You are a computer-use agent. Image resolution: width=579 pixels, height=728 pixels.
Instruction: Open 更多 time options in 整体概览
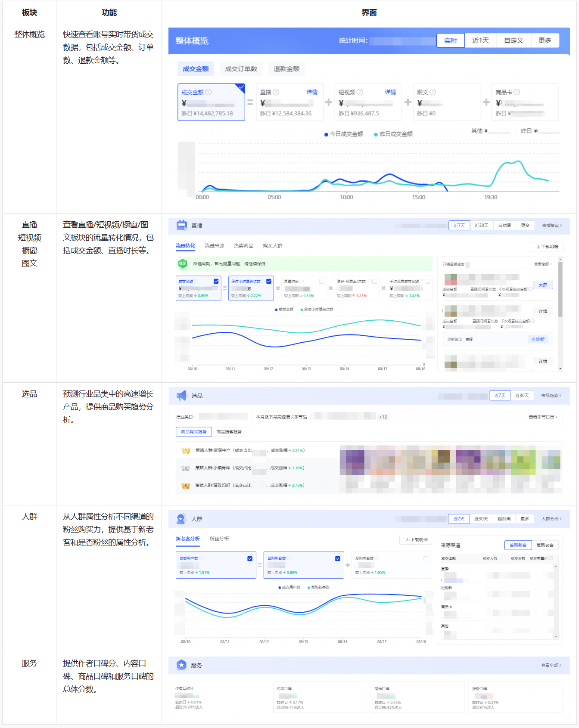point(545,40)
